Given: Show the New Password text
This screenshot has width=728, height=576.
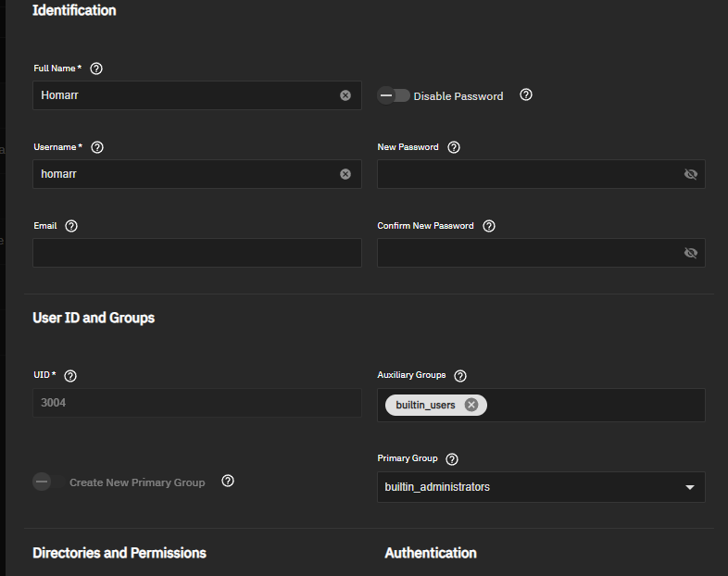Looking at the screenshot, I should (690, 174).
